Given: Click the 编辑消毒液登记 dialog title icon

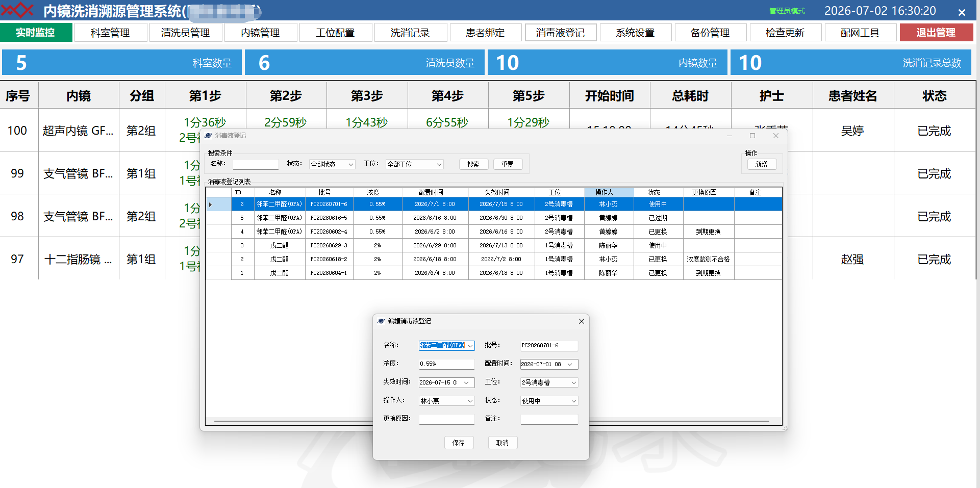Looking at the screenshot, I should click(x=381, y=321).
